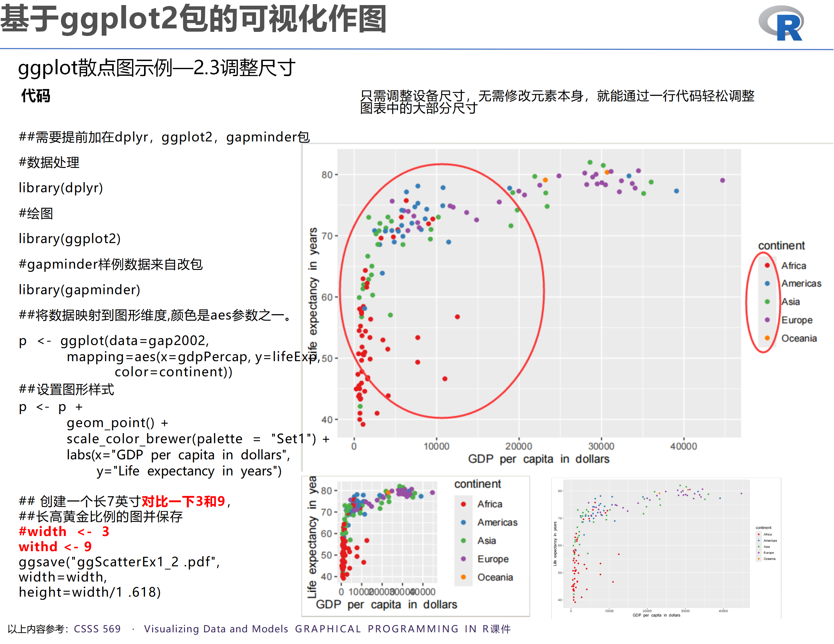Click the code line library(gapminder)

coord(79,289)
